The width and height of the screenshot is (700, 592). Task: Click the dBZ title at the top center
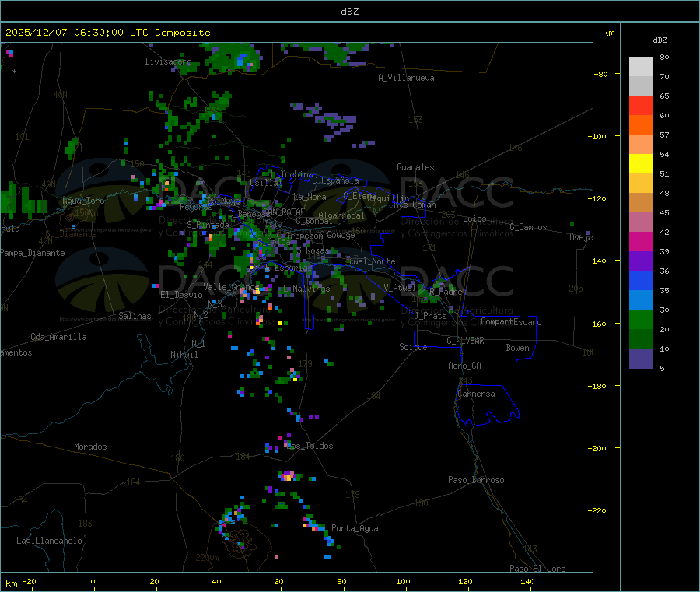349,12
